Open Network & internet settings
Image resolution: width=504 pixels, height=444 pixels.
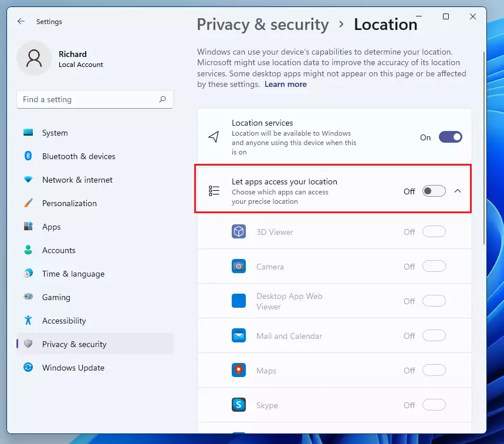pos(95,180)
